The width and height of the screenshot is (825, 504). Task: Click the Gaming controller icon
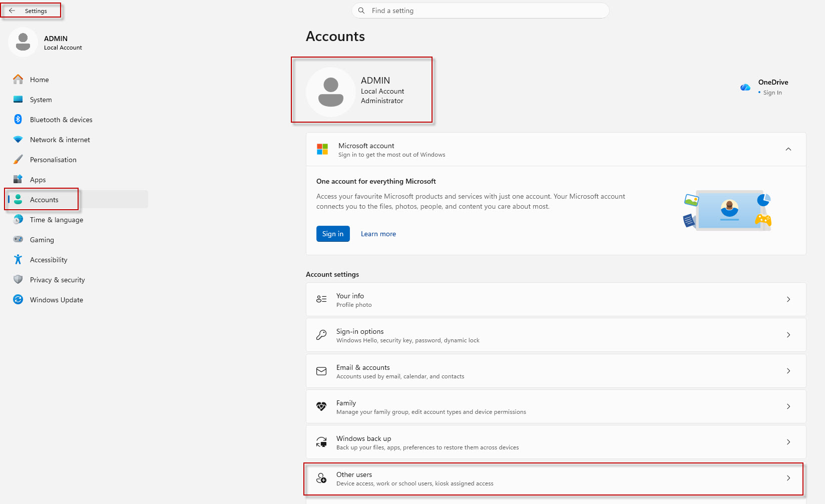(x=18, y=239)
